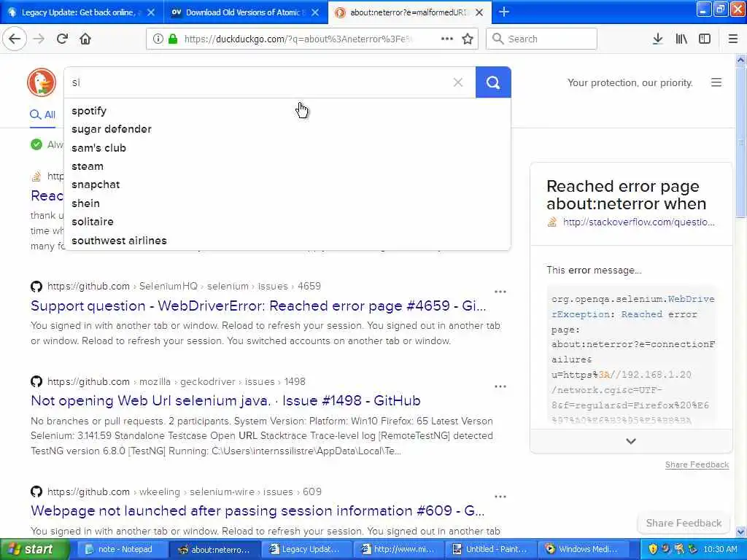Click Your protection, our priority text
The image size is (747, 560).
click(x=630, y=82)
